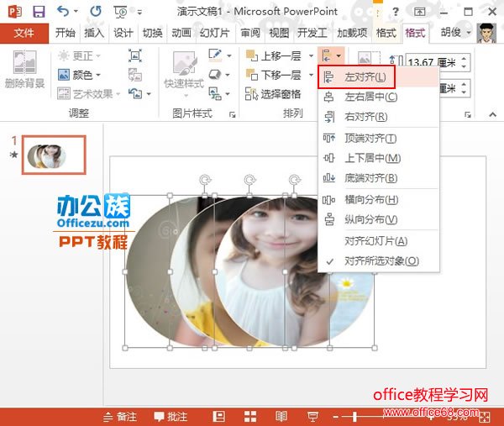Switch to Slide Sorter view

pyautogui.click(x=250, y=417)
